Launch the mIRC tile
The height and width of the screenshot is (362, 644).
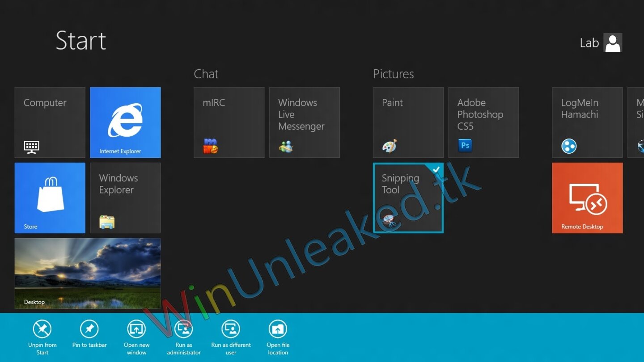click(229, 122)
